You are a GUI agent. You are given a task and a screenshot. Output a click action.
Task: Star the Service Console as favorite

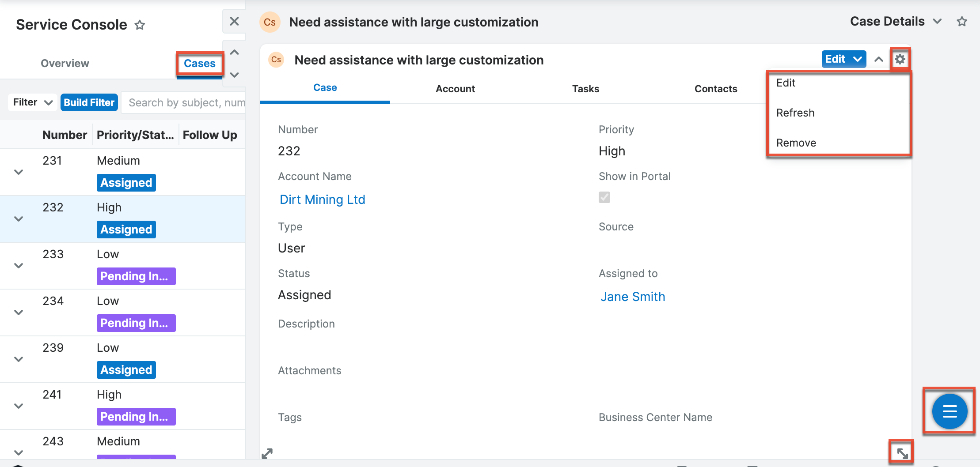coord(140,25)
